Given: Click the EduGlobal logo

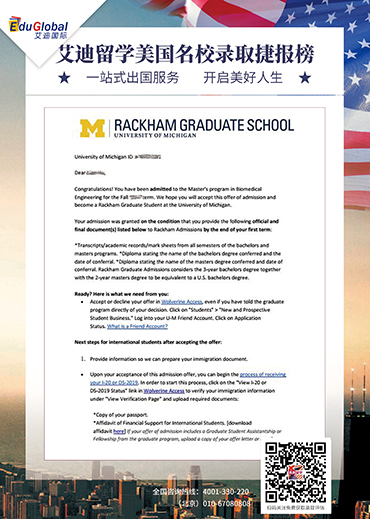Looking at the screenshot, I should [x=38, y=28].
